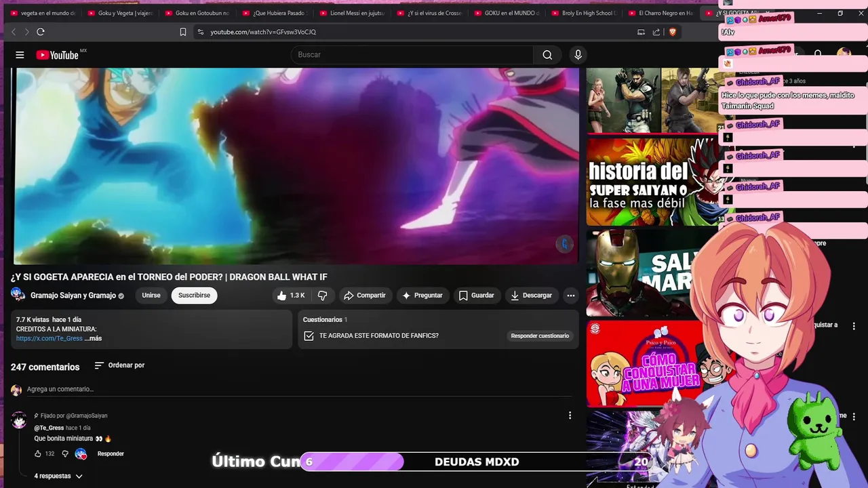Viewport: 868px width, 488px height.
Task: Switch to tab ¿Que Hubiera Pasado
Action: click(276, 13)
